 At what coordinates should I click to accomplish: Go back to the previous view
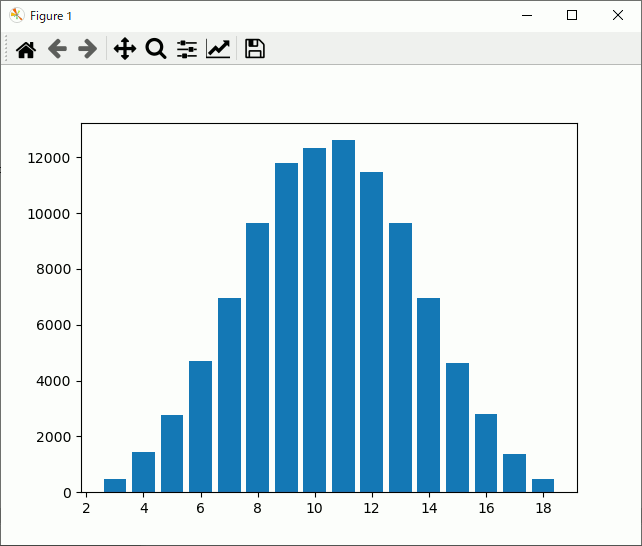tap(57, 49)
